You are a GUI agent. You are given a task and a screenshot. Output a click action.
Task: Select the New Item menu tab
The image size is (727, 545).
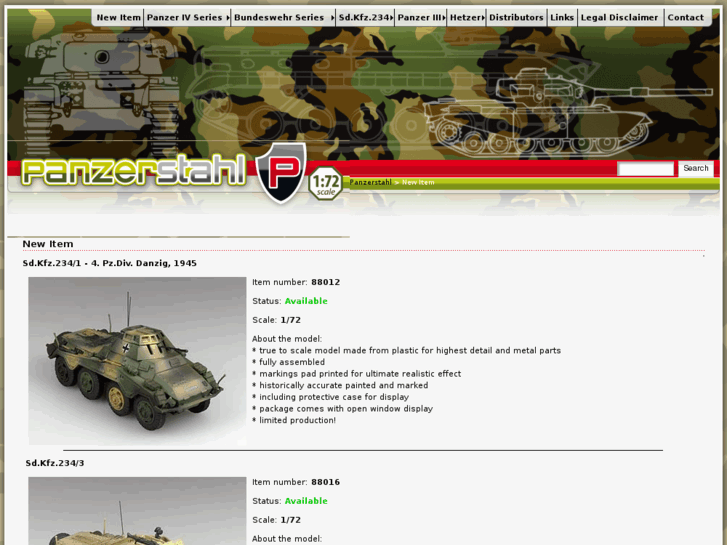118,18
